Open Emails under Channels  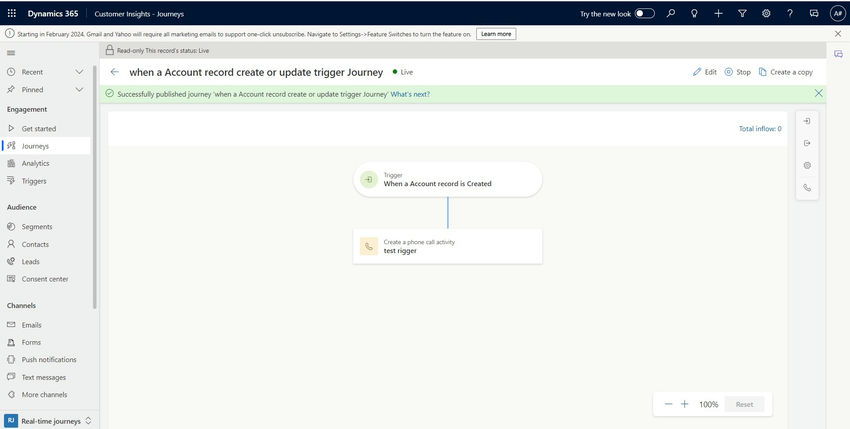[x=46, y=325]
